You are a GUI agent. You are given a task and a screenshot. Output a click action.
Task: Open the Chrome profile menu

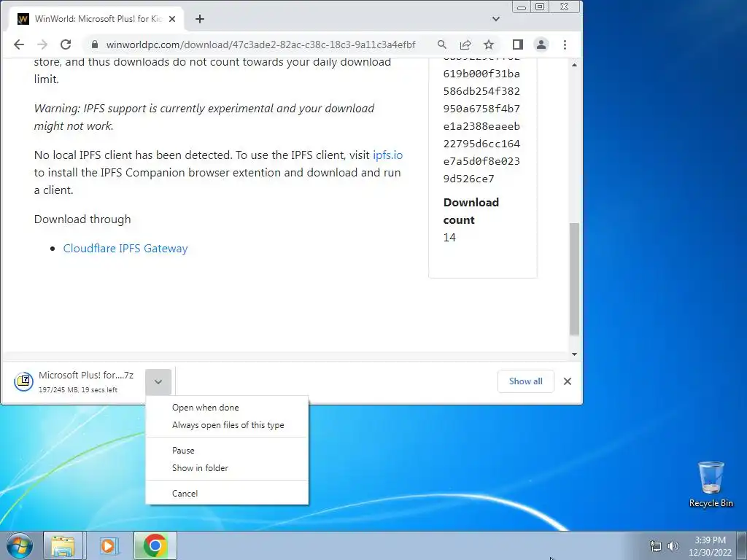point(541,44)
